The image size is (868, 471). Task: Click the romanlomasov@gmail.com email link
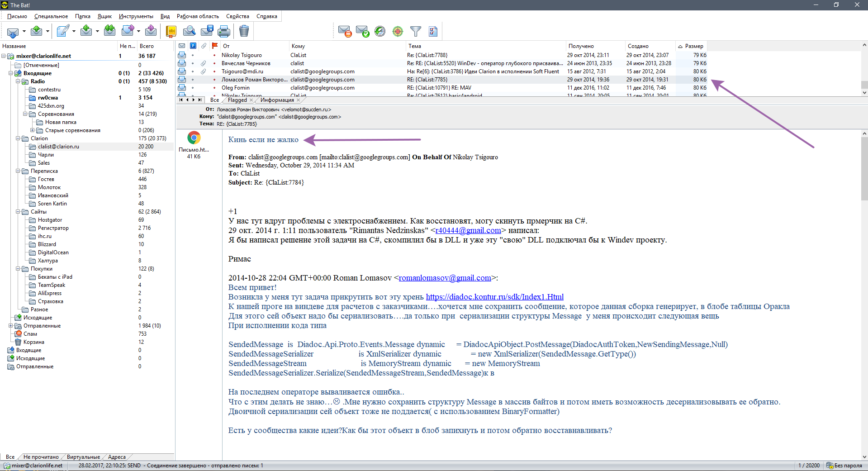(445, 278)
